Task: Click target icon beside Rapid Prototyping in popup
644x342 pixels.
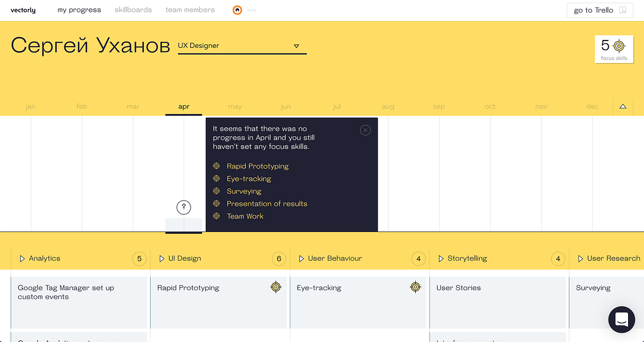Action: 216,166
